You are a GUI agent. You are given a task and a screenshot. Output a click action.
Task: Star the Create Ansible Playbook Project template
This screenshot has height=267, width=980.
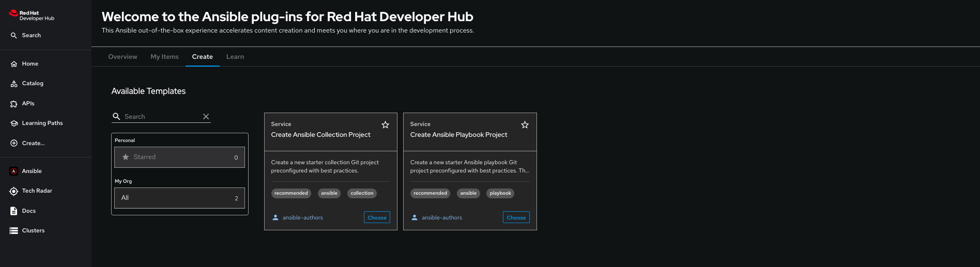click(525, 125)
